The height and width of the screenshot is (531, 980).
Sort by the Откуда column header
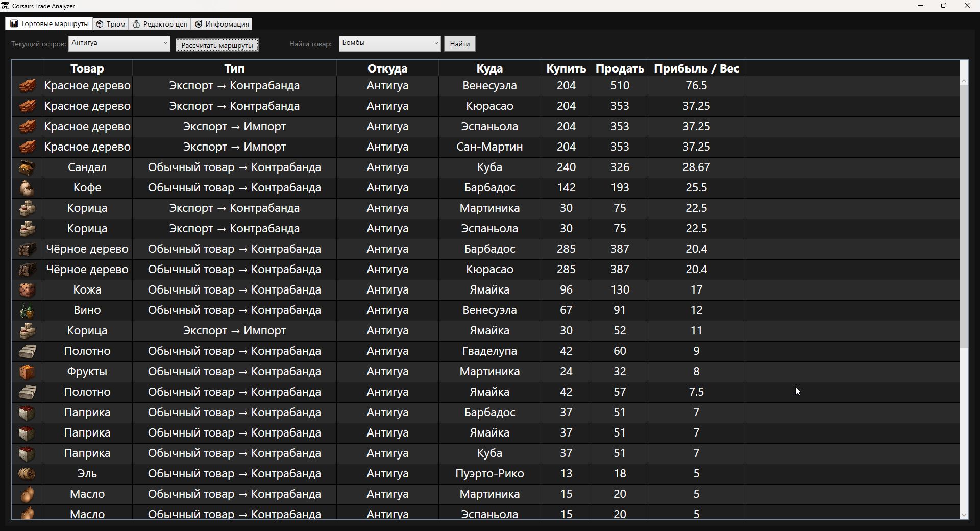click(387, 68)
